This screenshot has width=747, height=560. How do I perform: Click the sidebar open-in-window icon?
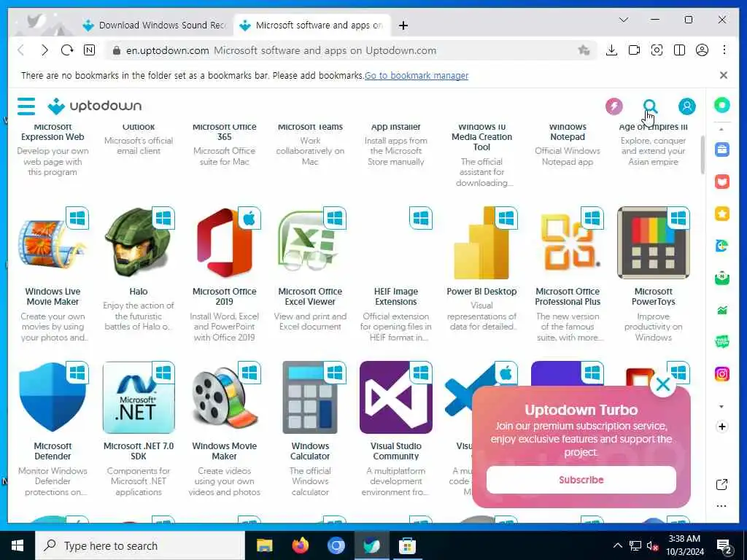(x=721, y=485)
